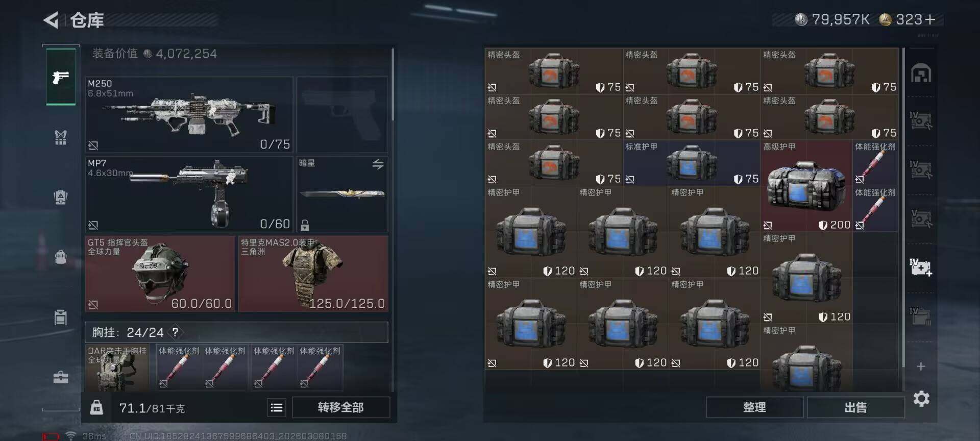This screenshot has width=980, height=441.
Task: Switch to main stash tab on right
Action: (x=921, y=73)
